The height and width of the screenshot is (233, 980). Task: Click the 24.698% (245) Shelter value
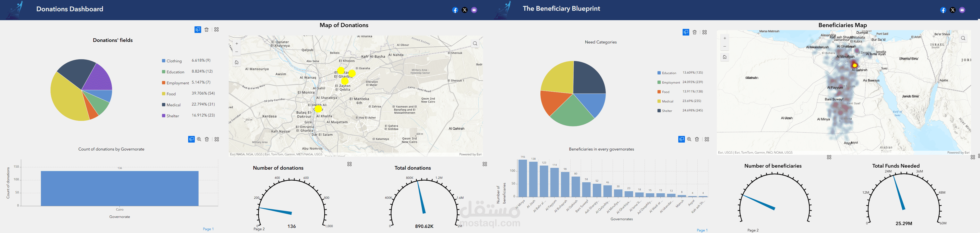click(x=693, y=110)
